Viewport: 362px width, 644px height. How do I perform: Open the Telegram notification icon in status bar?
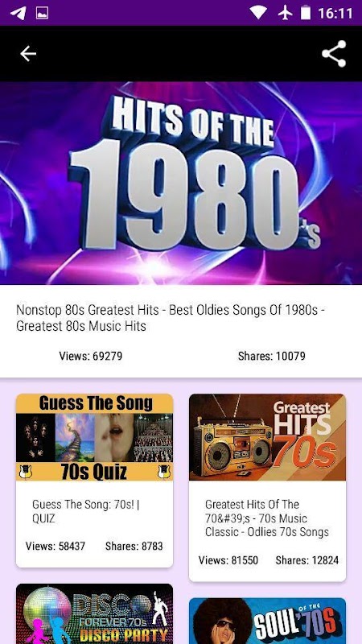click(19, 13)
